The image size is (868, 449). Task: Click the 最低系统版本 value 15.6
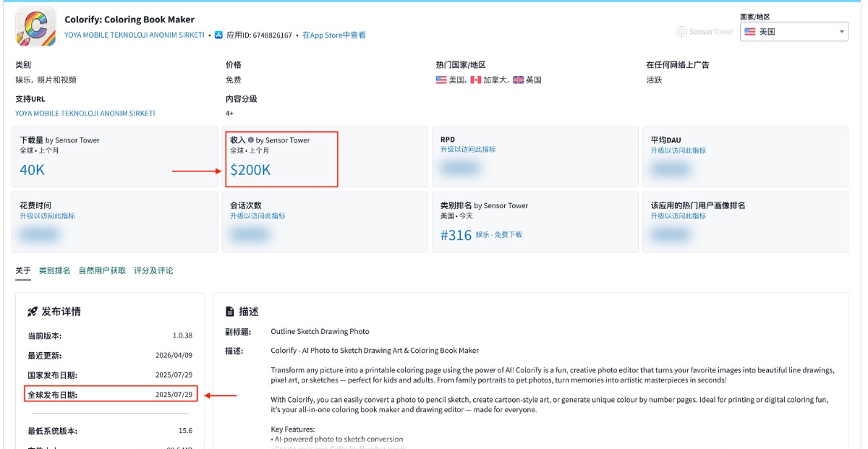coord(186,431)
